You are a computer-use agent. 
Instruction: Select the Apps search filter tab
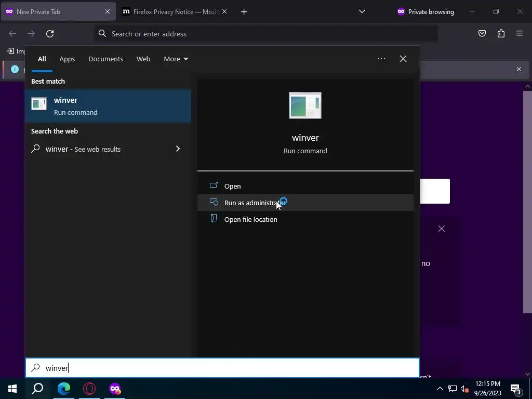tap(67, 59)
